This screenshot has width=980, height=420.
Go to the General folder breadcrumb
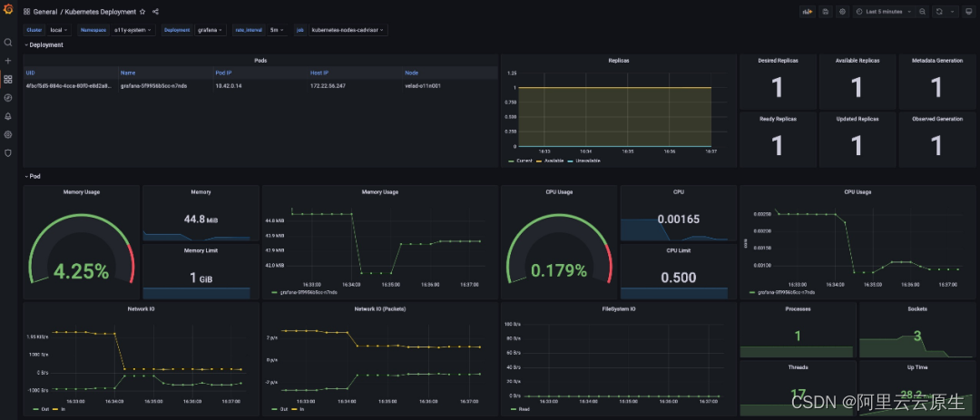(x=45, y=11)
